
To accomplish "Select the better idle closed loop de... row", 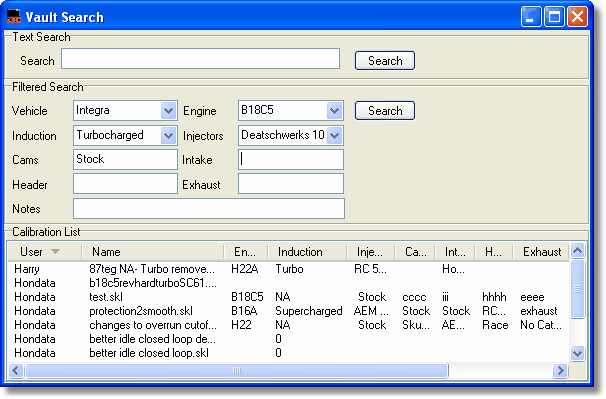I will coord(288,339).
